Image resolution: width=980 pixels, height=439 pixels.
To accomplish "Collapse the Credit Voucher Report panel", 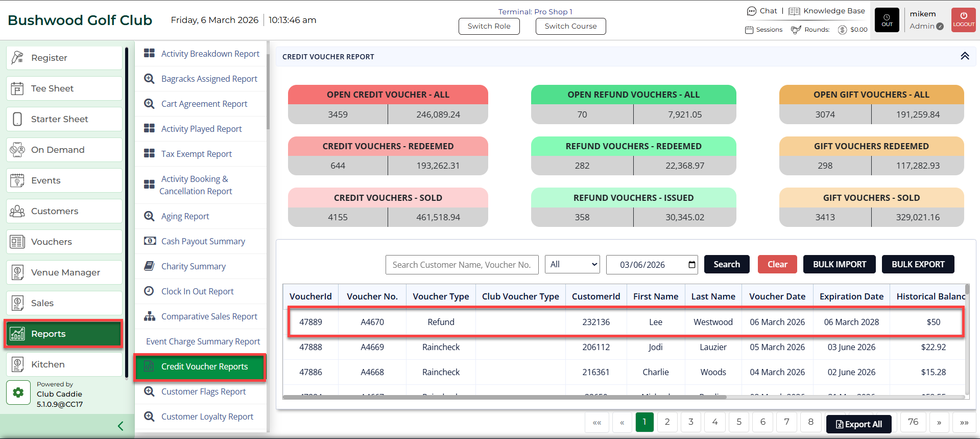I will coord(964,56).
